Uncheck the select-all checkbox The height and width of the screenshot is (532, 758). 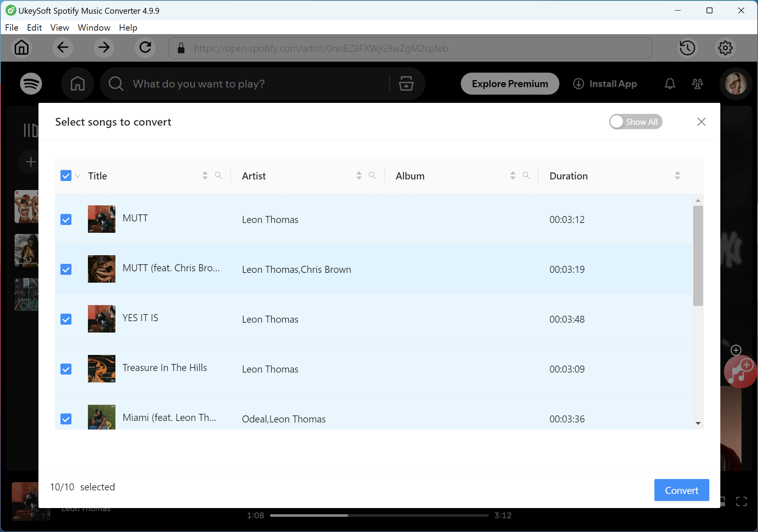(66, 176)
